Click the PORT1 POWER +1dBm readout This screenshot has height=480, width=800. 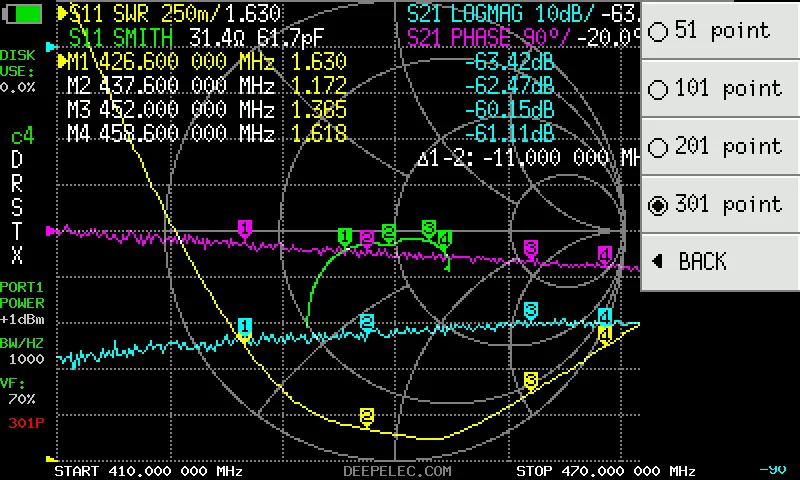click(x=22, y=304)
